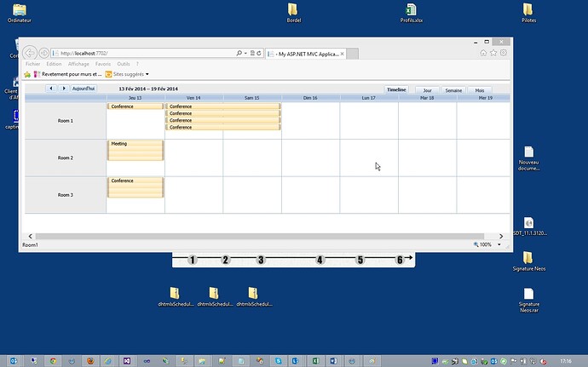588x367 pixels.
Task: Open a new blank tab
Action: pyautogui.click(x=352, y=54)
